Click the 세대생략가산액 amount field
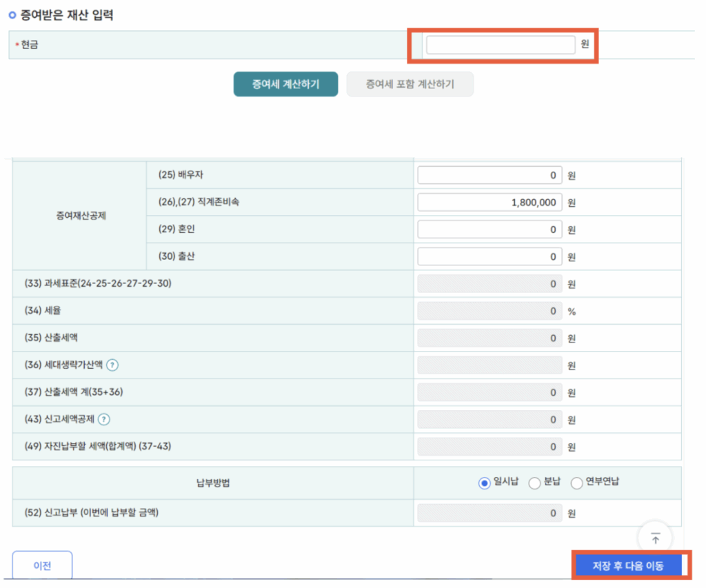This screenshot has height=588, width=706. point(490,365)
